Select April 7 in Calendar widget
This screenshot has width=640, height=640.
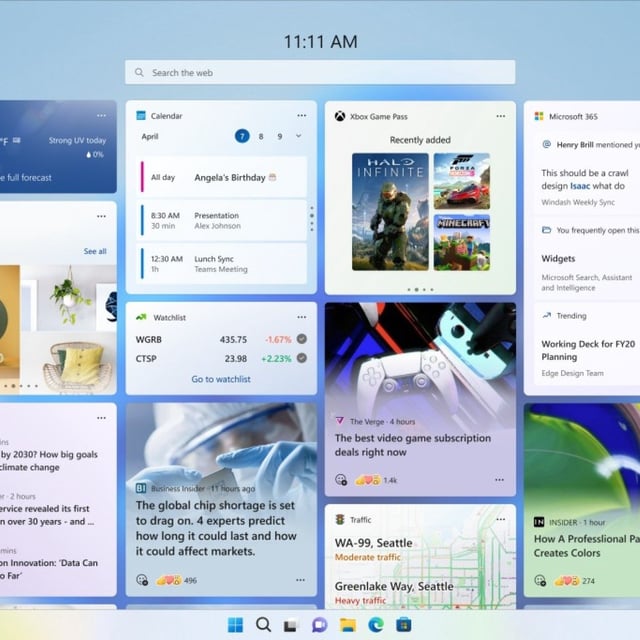point(242,136)
